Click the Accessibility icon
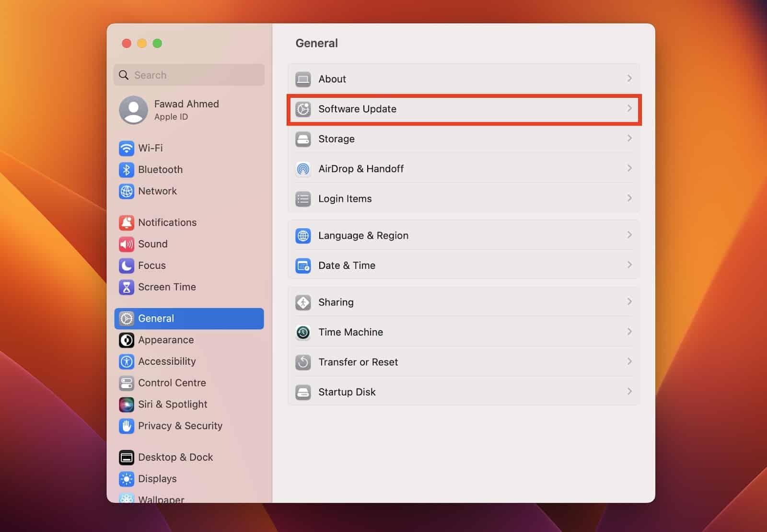Image resolution: width=767 pixels, height=532 pixels. [x=127, y=361]
